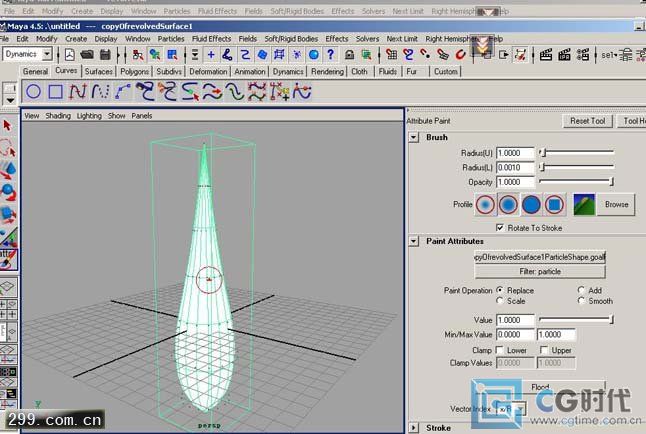Open viewport Shading menu

[x=58, y=116]
